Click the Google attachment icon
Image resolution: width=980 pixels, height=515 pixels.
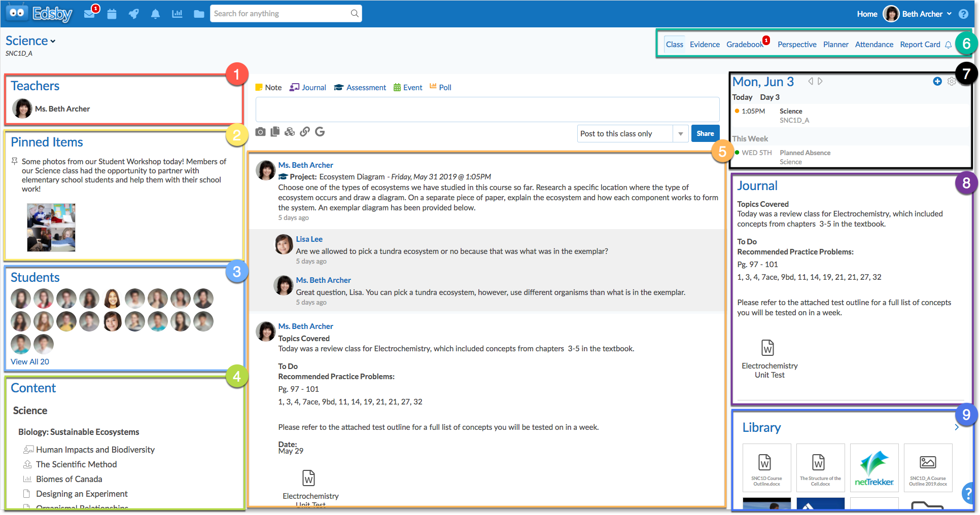click(x=320, y=132)
